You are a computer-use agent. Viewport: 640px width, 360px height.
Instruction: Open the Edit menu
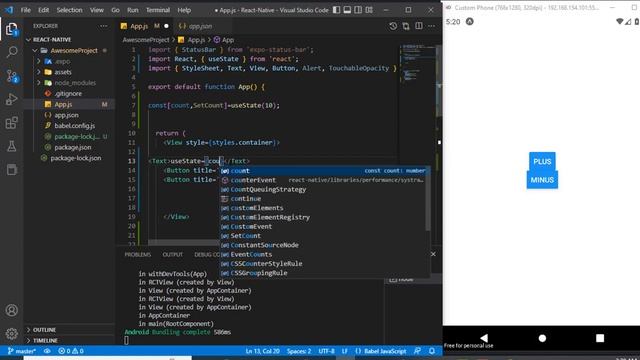[43, 10]
